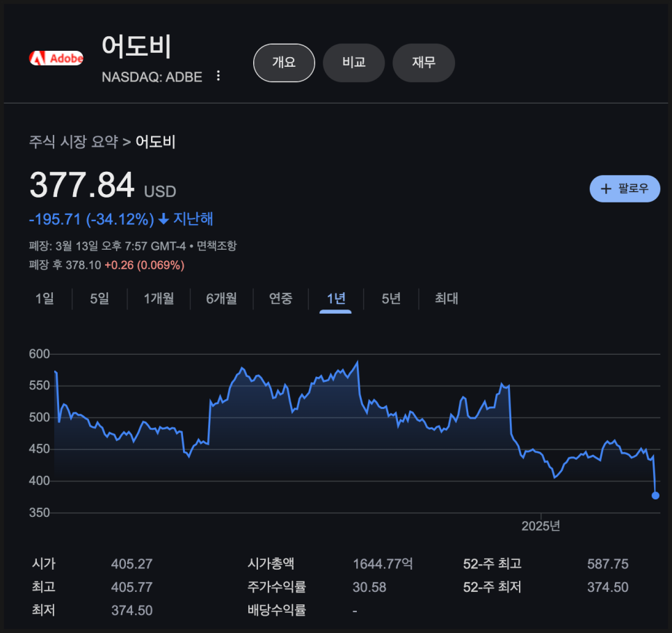This screenshot has width=672, height=633.
Task: Click the plus icon in the 팔로우 button
Action: 606,189
